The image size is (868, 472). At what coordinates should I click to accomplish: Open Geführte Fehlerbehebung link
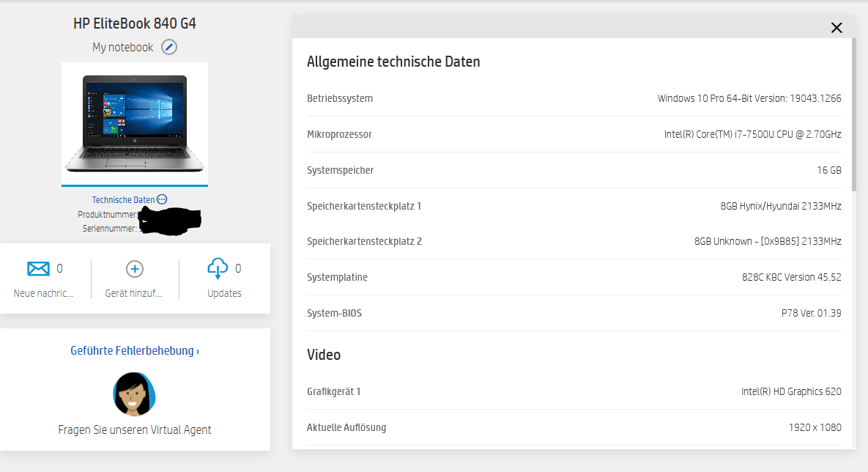click(x=135, y=350)
